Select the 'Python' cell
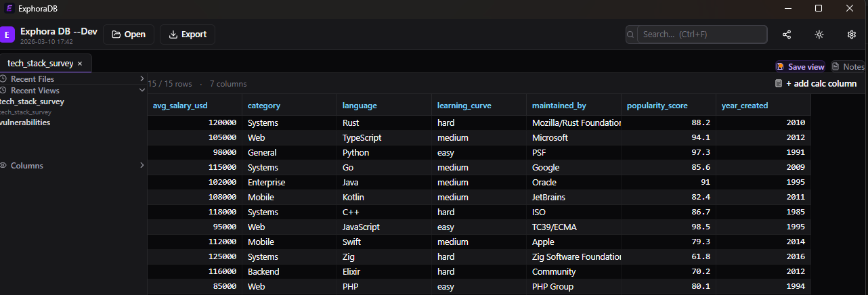 (x=385, y=153)
